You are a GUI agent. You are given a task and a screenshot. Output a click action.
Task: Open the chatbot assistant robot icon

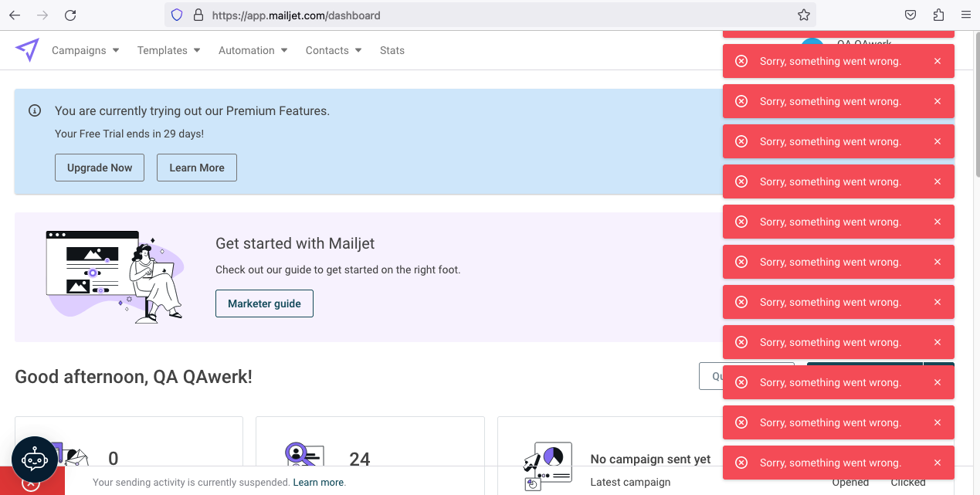[35, 459]
